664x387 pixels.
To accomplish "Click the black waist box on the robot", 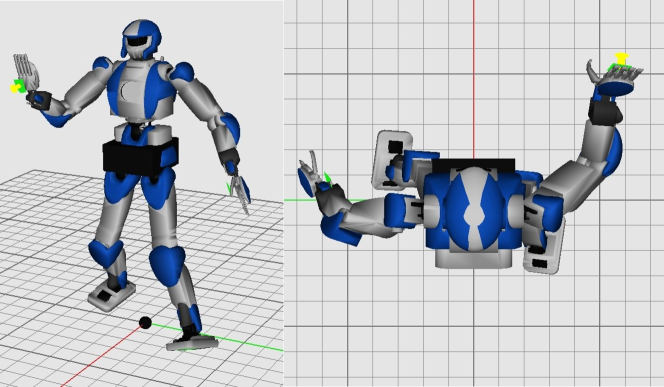I will [x=140, y=155].
